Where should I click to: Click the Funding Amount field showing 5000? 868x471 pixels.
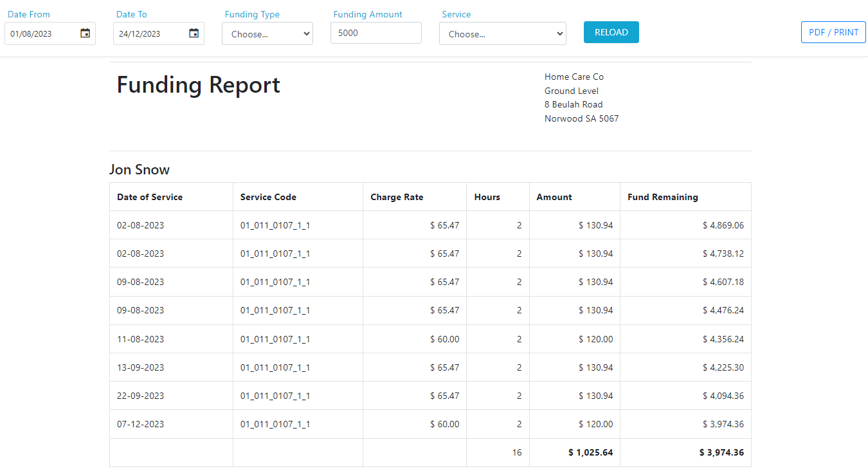pyautogui.click(x=376, y=33)
